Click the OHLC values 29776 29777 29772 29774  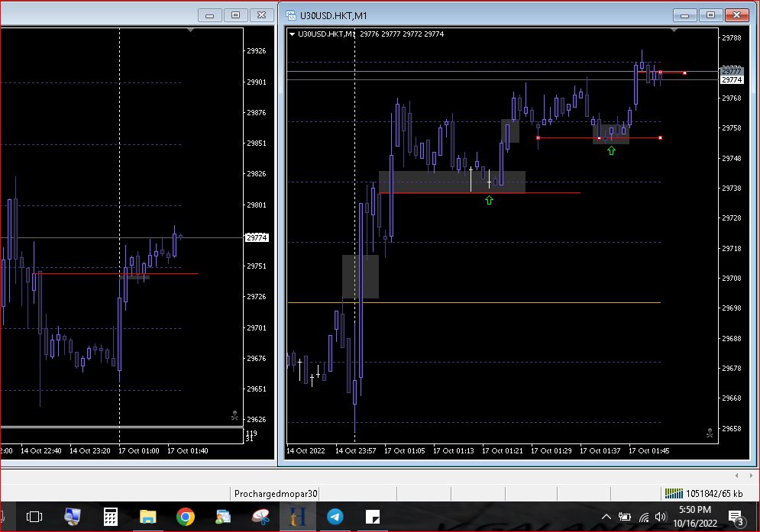click(x=401, y=34)
